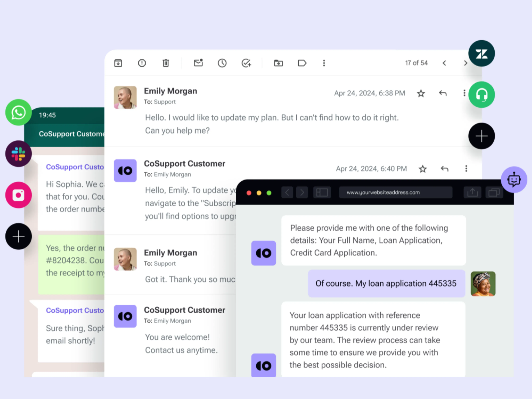Click the Labels tag icon

[302, 63]
